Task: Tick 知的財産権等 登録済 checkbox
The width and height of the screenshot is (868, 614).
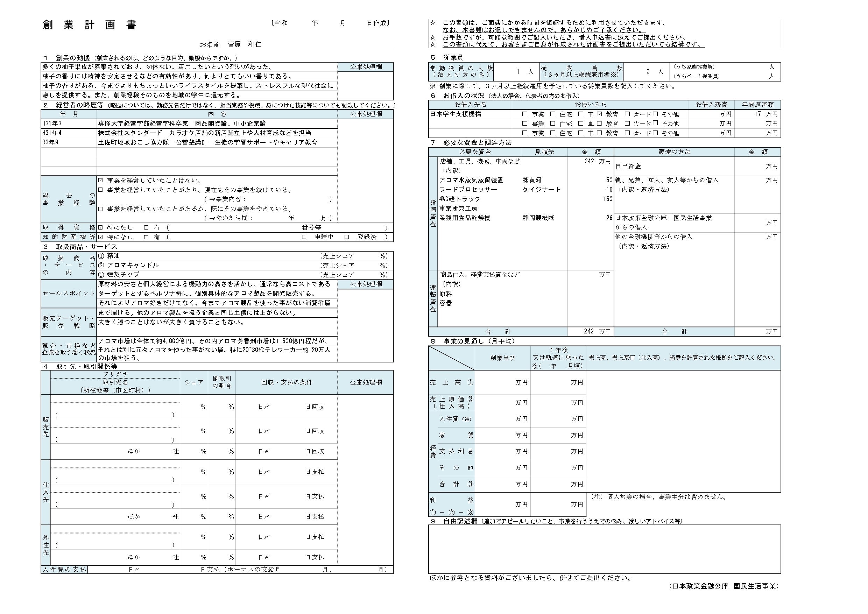Action: point(347,237)
